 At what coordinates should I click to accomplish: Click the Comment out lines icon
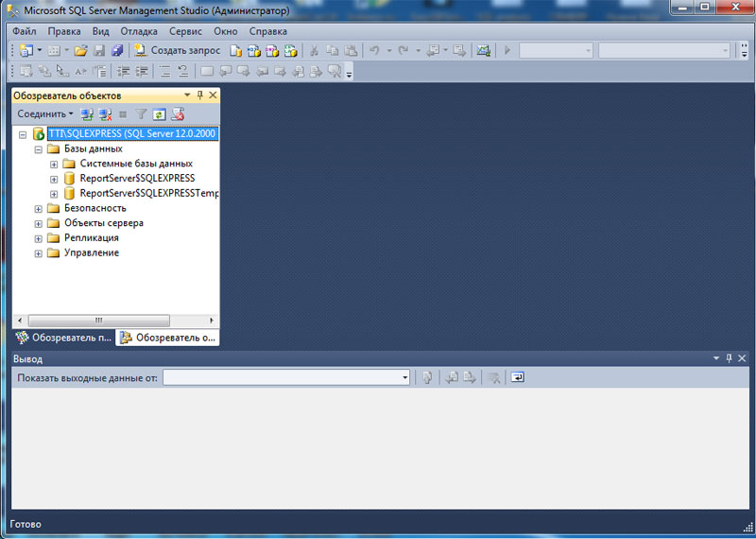[164, 72]
